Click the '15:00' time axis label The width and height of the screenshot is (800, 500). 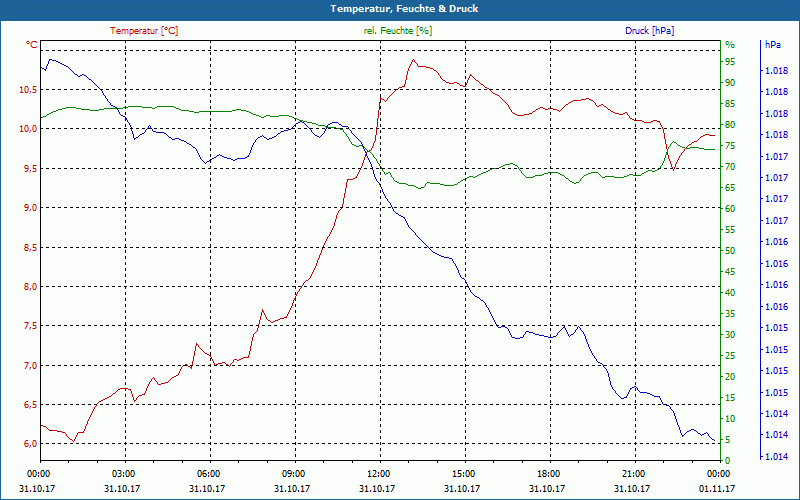tap(463, 473)
